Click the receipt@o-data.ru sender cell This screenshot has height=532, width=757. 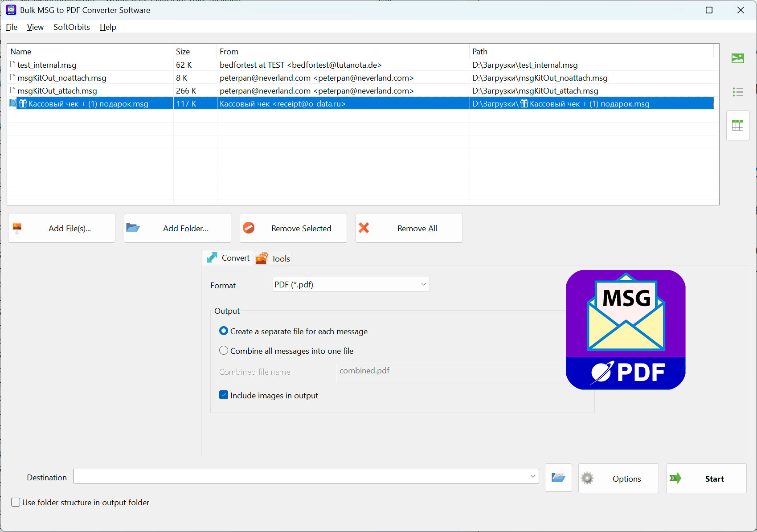pos(282,104)
